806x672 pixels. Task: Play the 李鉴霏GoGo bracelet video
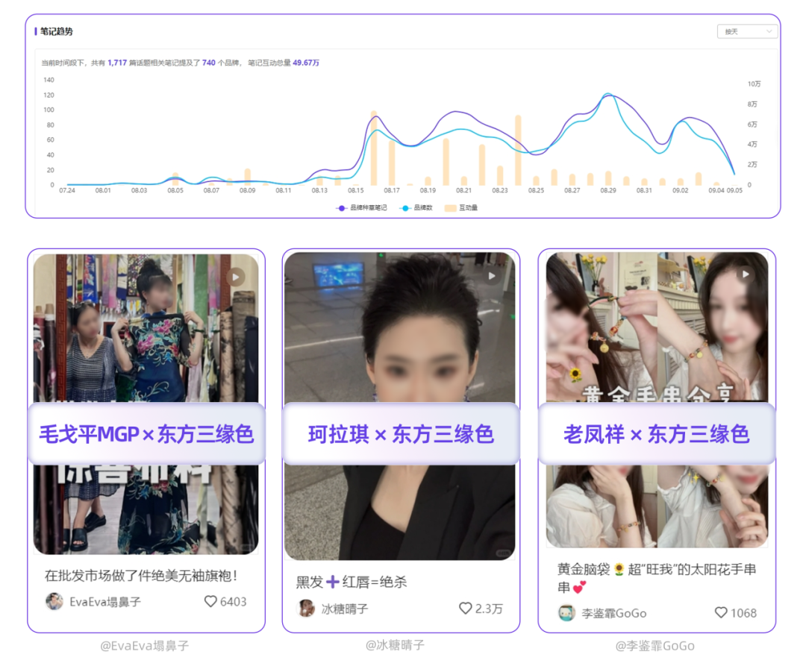pyautogui.click(x=745, y=274)
